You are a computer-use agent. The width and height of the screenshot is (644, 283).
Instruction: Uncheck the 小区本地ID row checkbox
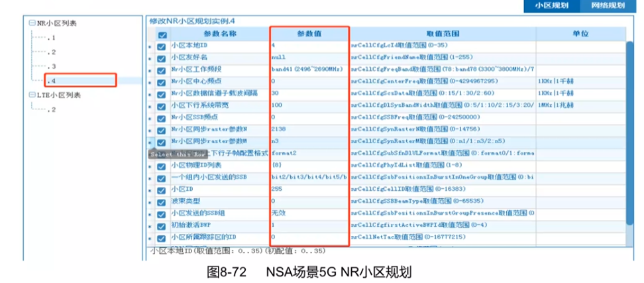[162, 47]
